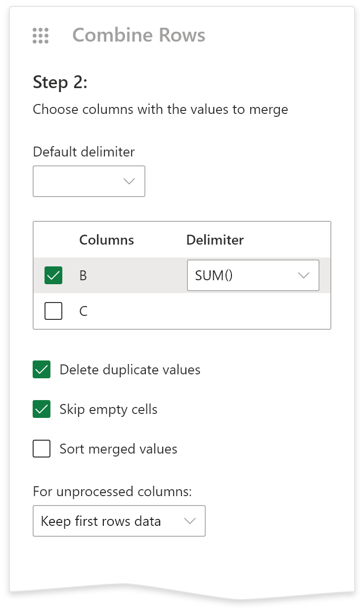This screenshot has width=364, height=612.
Task: Enable the Sort merged values checkbox
Action: pos(42,449)
